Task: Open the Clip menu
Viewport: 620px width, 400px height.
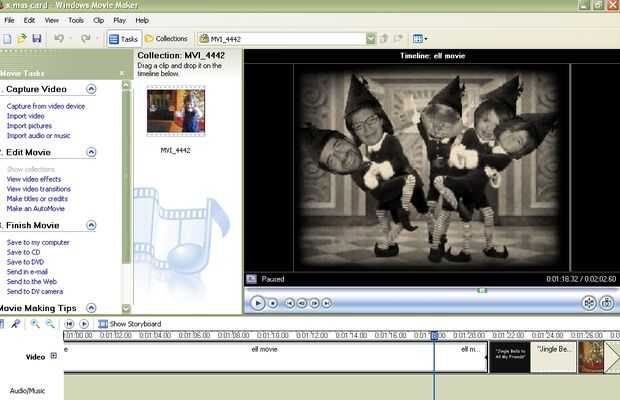Action: coord(98,20)
